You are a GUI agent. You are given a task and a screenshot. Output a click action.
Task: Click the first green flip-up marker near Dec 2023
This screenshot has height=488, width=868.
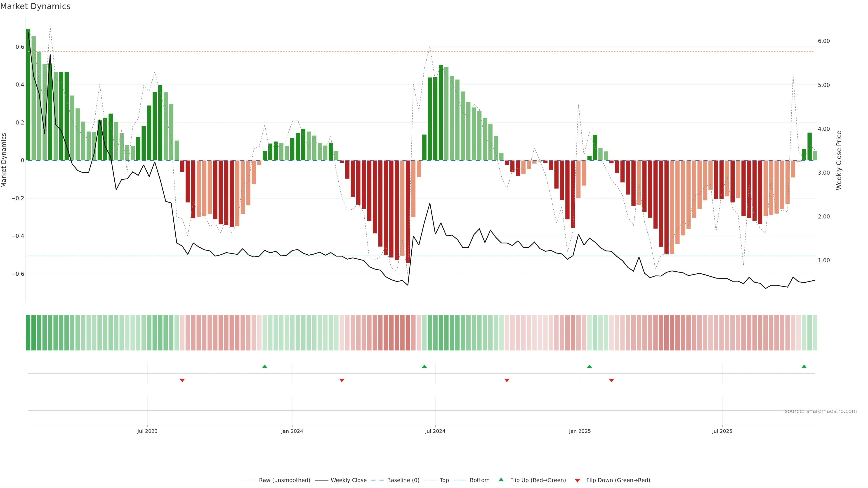click(x=264, y=366)
